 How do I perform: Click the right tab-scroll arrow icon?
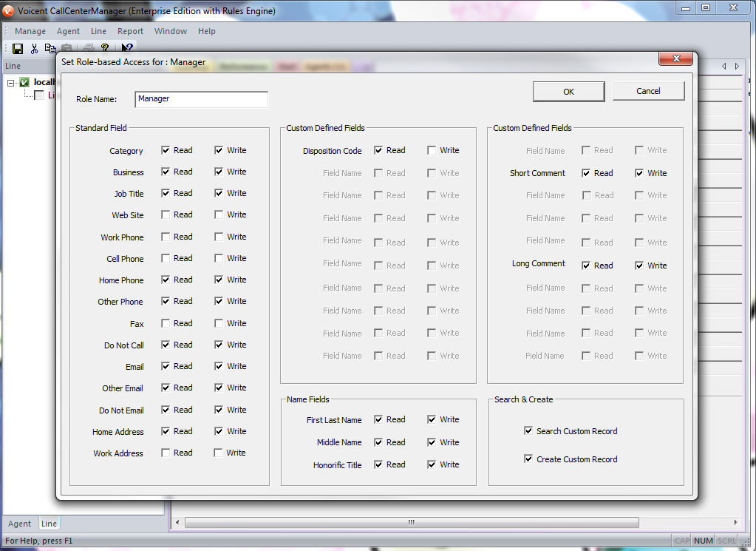click(x=737, y=67)
